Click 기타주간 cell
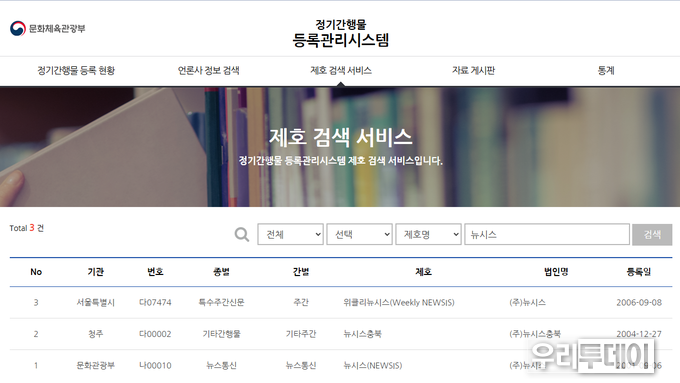Image resolution: width=680 pixels, height=383 pixels. click(x=301, y=334)
